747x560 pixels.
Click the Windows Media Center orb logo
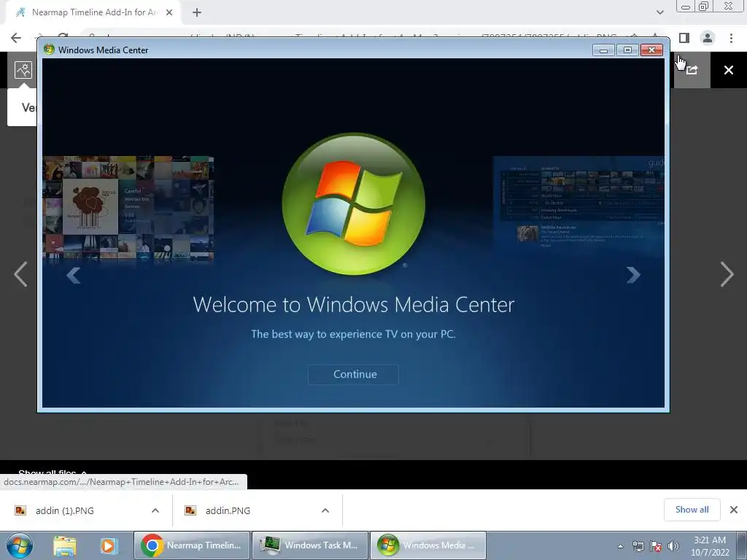click(x=354, y=204)
